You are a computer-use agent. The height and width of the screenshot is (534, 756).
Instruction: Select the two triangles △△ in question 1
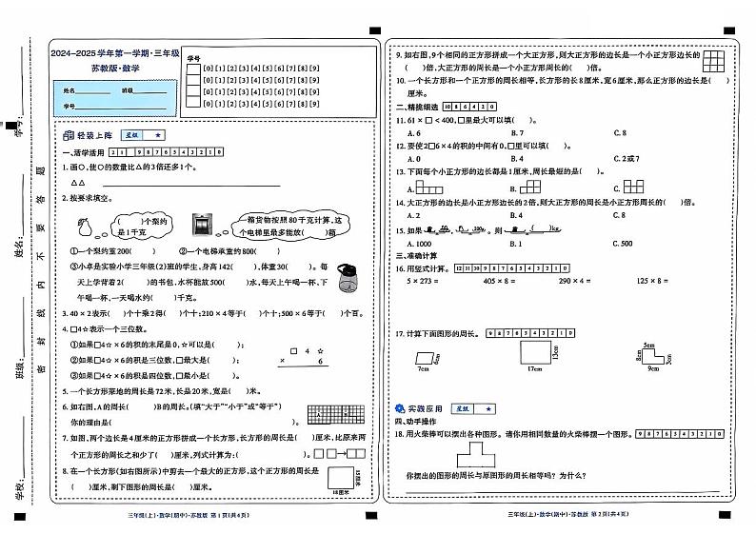(x=78, y=183)
